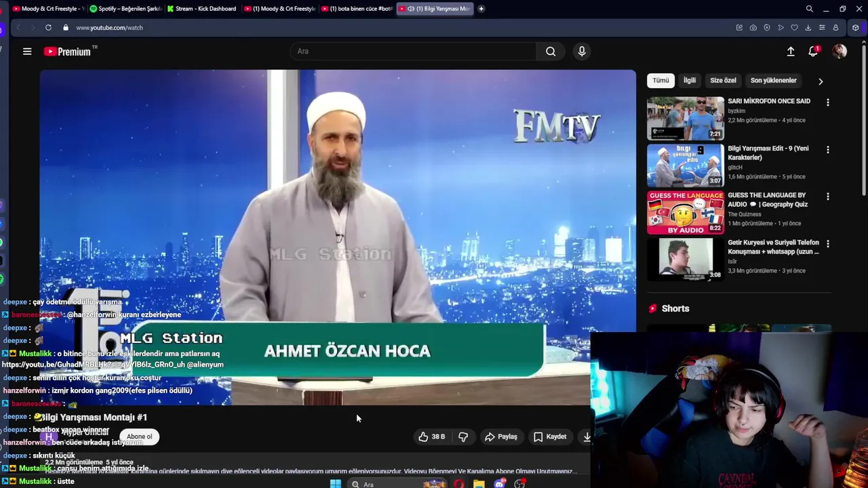The image size is (868, 488).
Task: Click the Windows taskbar search box
Action: tap(397, 484)
